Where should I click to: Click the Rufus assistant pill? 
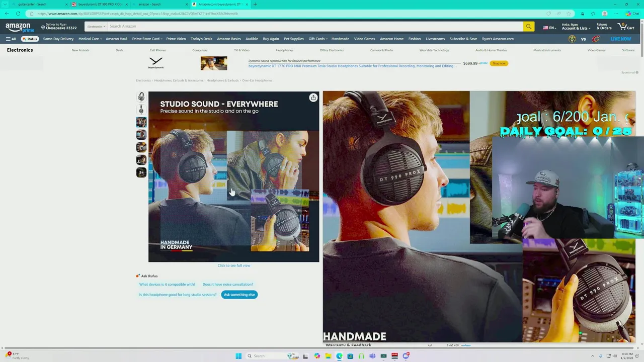click(x=30, y=39)
